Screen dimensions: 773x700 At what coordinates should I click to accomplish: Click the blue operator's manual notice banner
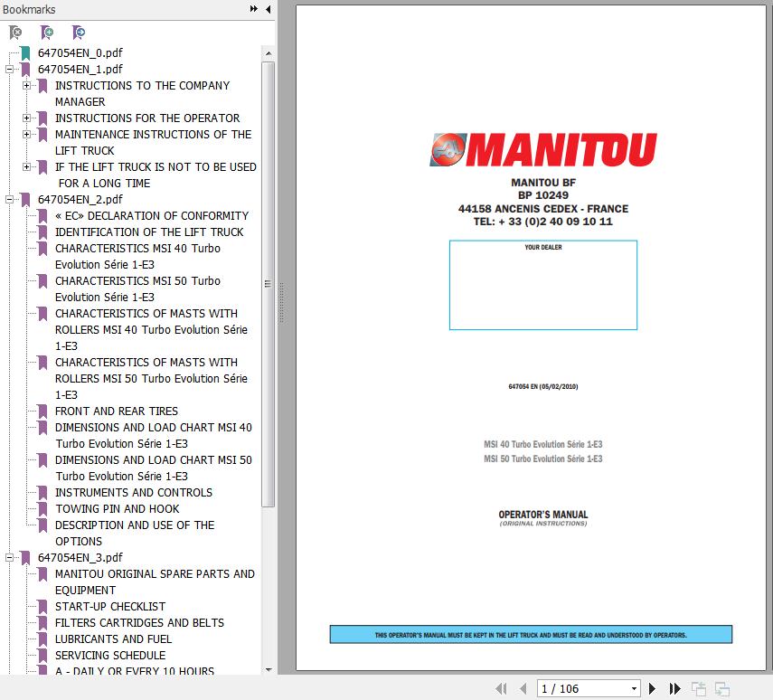click(x=531, y=634)
